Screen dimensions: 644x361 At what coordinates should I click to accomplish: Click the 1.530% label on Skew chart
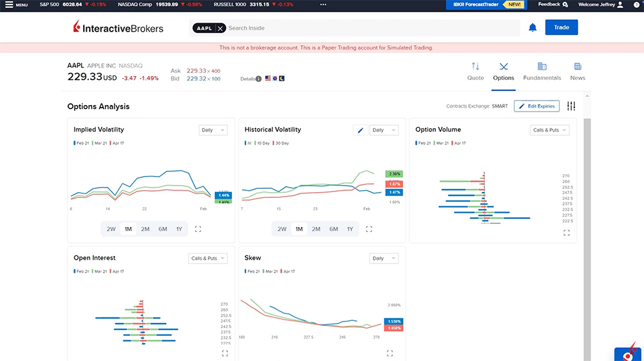point(394,321)
